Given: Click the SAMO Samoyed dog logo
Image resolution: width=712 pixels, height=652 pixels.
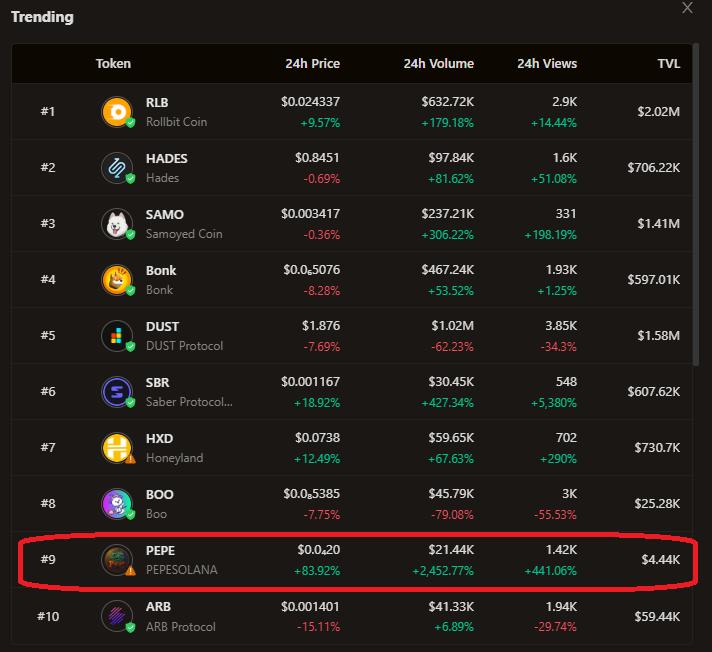Looking at the screenshot, I should [117, 223].
